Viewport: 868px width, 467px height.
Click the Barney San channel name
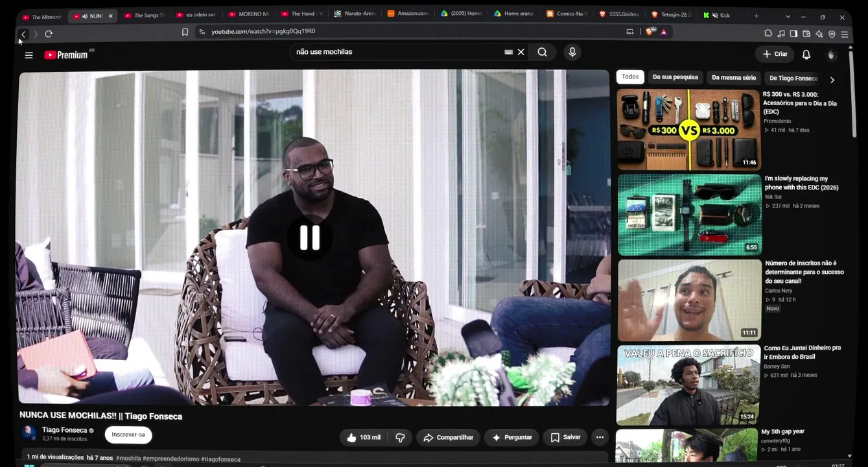(x=778, y=367)
